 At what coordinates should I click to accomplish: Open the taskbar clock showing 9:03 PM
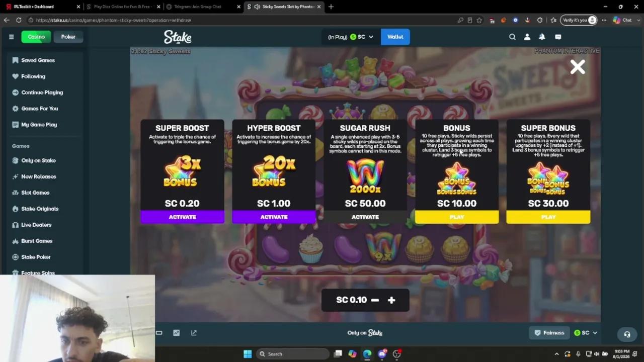622,354
